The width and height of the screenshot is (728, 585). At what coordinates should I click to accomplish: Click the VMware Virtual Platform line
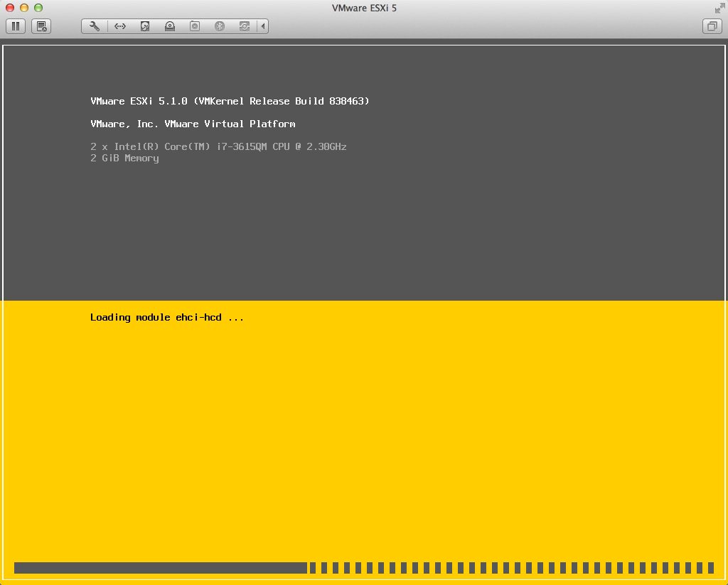pos(193,124)
